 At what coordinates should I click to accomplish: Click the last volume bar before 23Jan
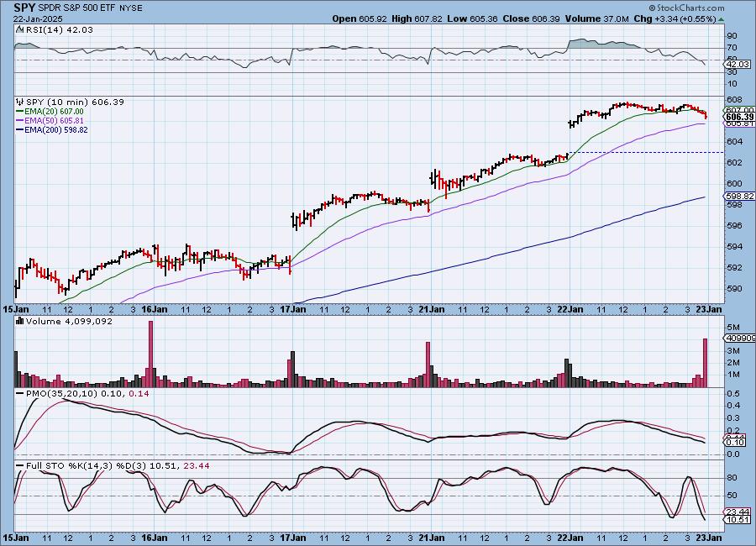coord(706,363)
